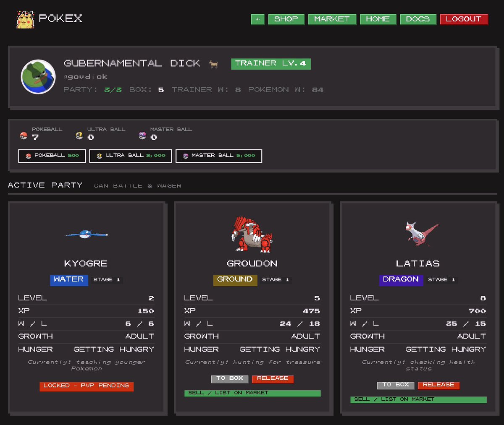Click Groudon's 'hunting for treasure' status text
This screenshot has width=504, height=425.
(x=252, y=362)
